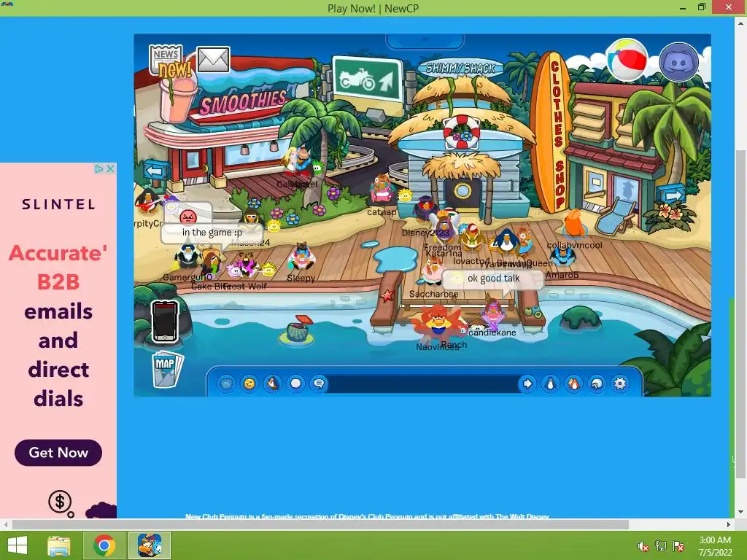Open the buddy list two-penguins icon
747x560 pixels.
pos(573,384)
